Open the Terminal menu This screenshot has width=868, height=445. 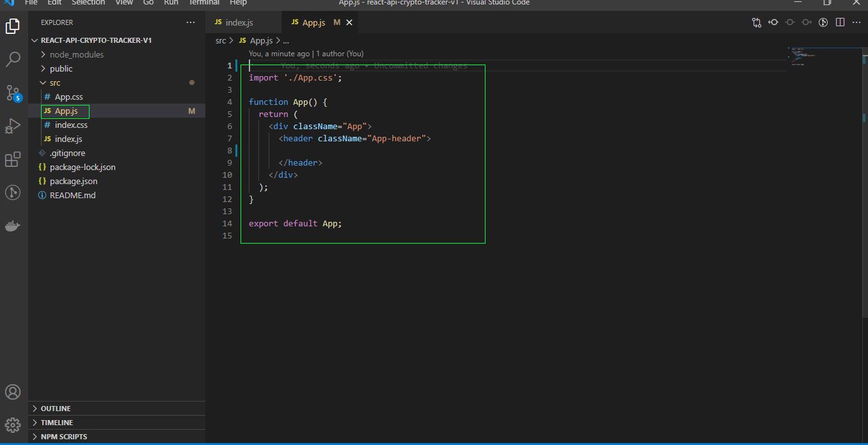click(x=204, y=3)
